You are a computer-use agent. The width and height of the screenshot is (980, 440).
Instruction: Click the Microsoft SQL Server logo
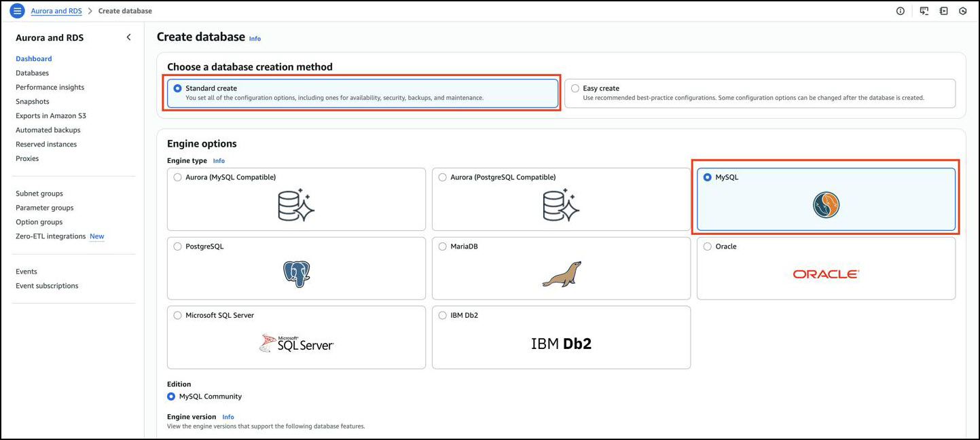[x=296, y=343]
